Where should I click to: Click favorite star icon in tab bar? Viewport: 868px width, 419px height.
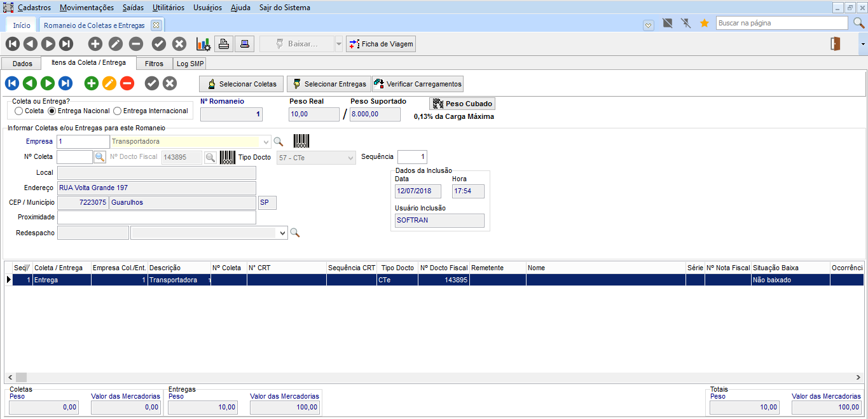704,23
